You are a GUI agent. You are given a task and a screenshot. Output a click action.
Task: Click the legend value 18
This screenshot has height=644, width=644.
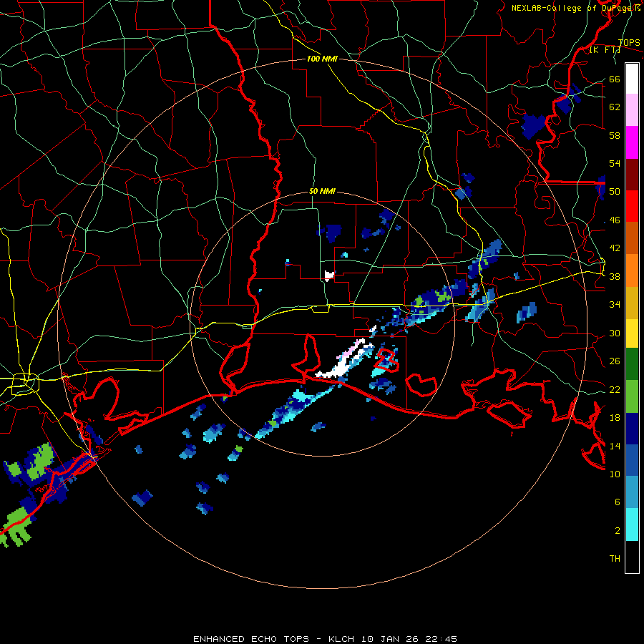coord(615,418)
